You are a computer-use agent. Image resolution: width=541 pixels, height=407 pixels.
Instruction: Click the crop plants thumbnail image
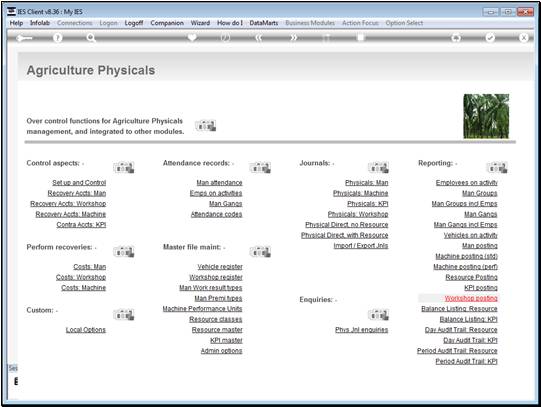click(486, 116)
